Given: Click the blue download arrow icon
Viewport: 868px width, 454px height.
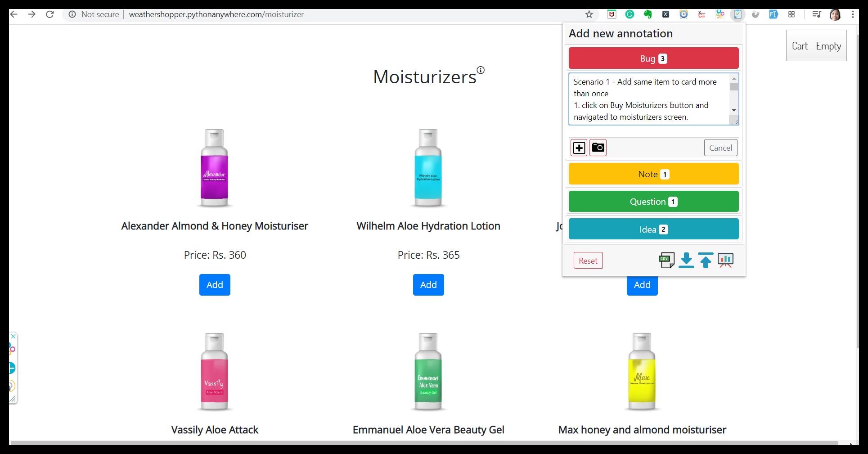Looking at the screenshot, I should tap(686, 261).
